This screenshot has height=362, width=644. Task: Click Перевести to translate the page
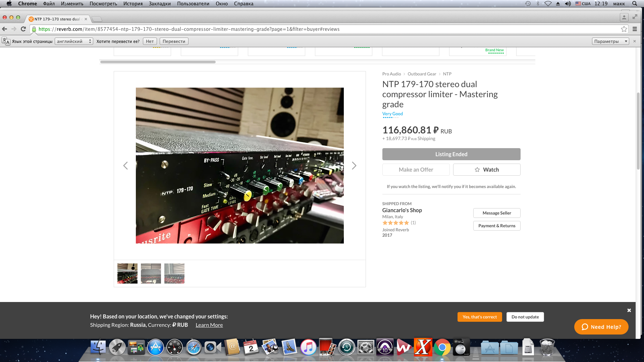[174, 41]
